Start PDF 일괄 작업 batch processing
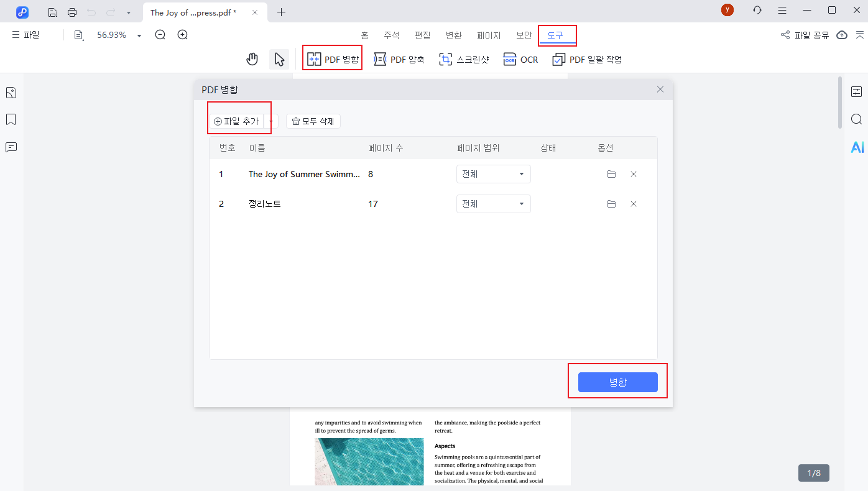Image resolution: width=868 pixels, height=491 pixels. pos(586,59)
